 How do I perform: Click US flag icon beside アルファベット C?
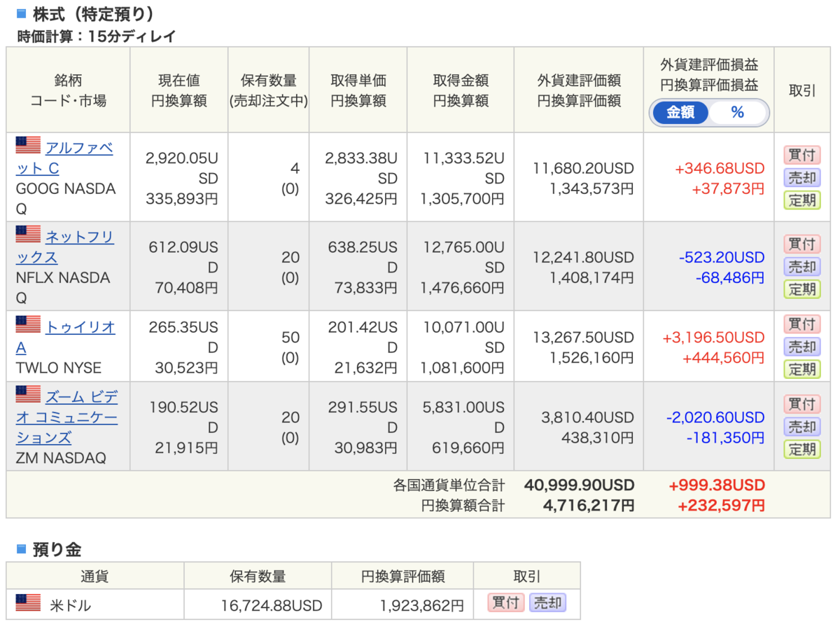point(29,146)
